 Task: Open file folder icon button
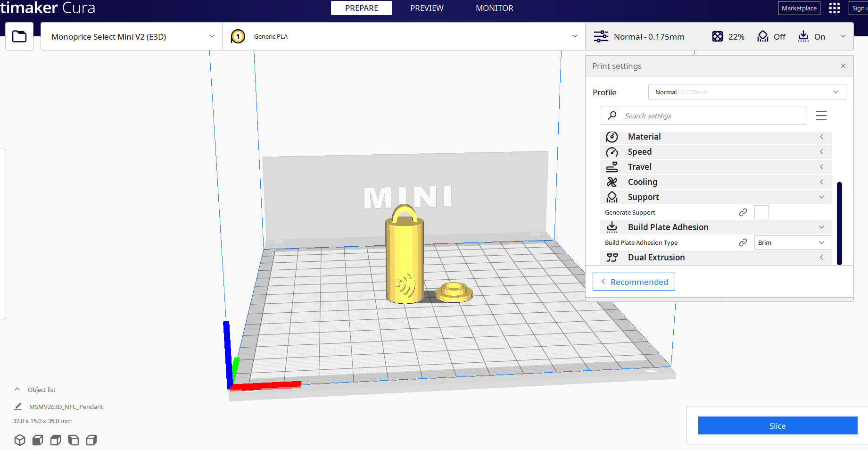[19, 36]
